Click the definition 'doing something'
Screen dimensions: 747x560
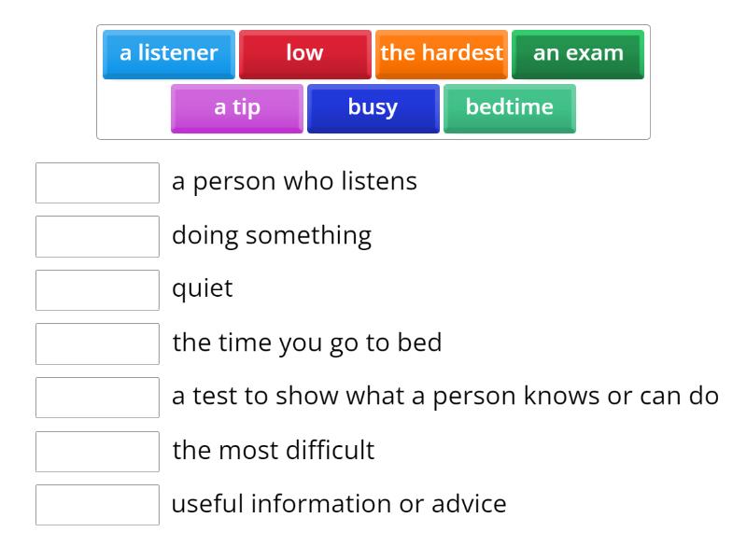(x=272, y=235)
